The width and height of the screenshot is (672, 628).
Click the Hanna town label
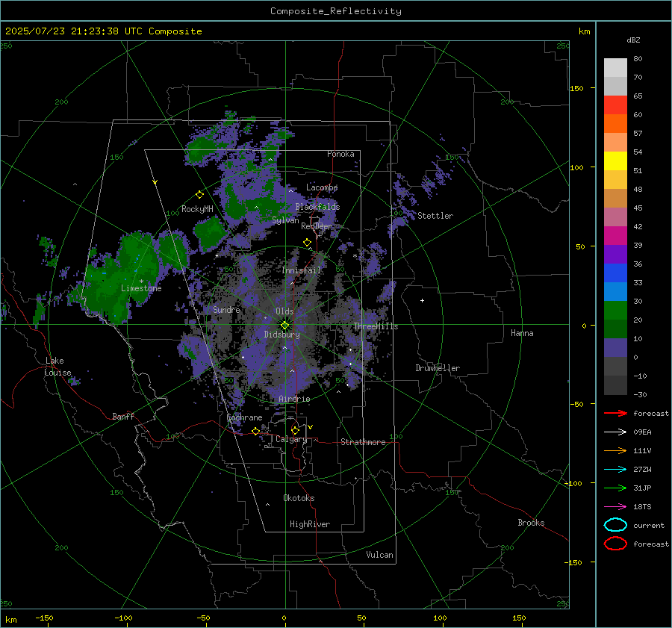(x=522, y=333)
